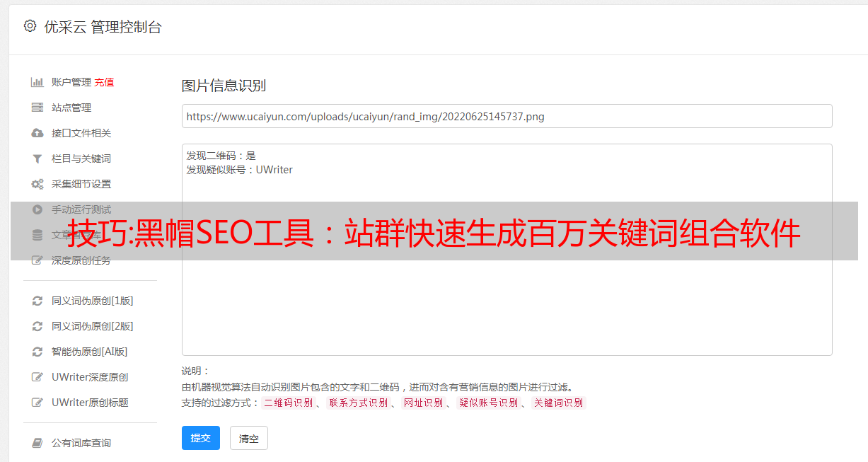Open 接口文件相关 in the sidebar
Image resolution: width=868 pixels, height=462 pixels.
coord(81,133)
